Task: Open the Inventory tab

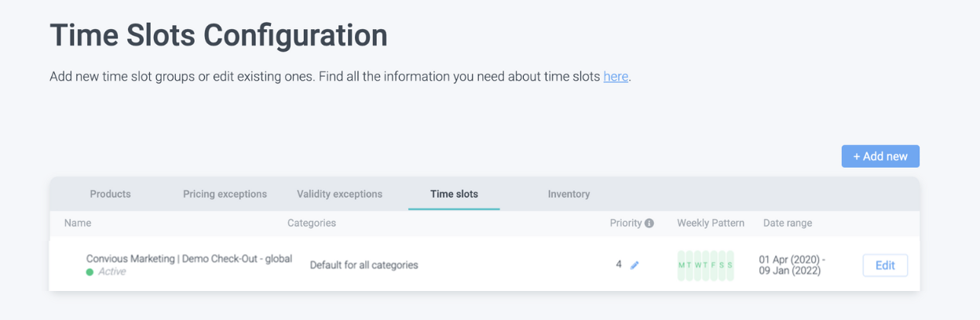Action: (569, 194)
